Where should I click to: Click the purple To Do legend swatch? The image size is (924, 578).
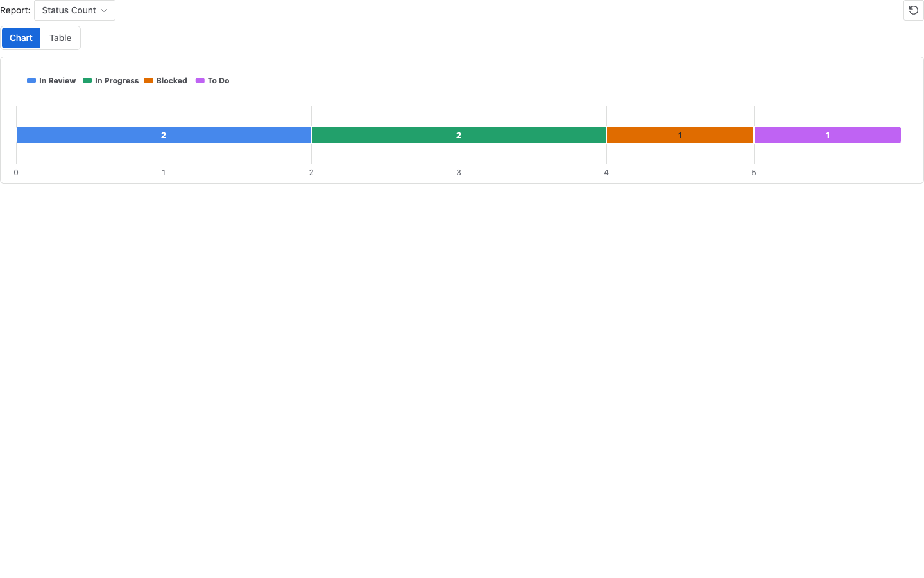click(200, 81)
